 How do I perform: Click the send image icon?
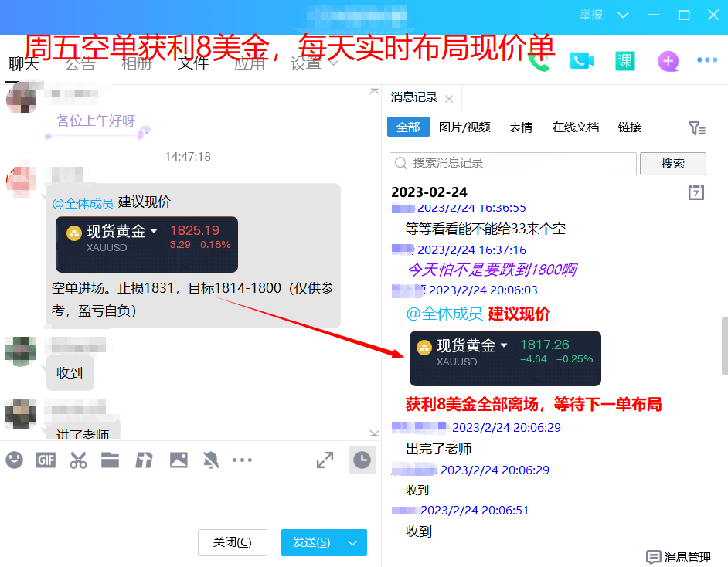click(x=179, y=460)
